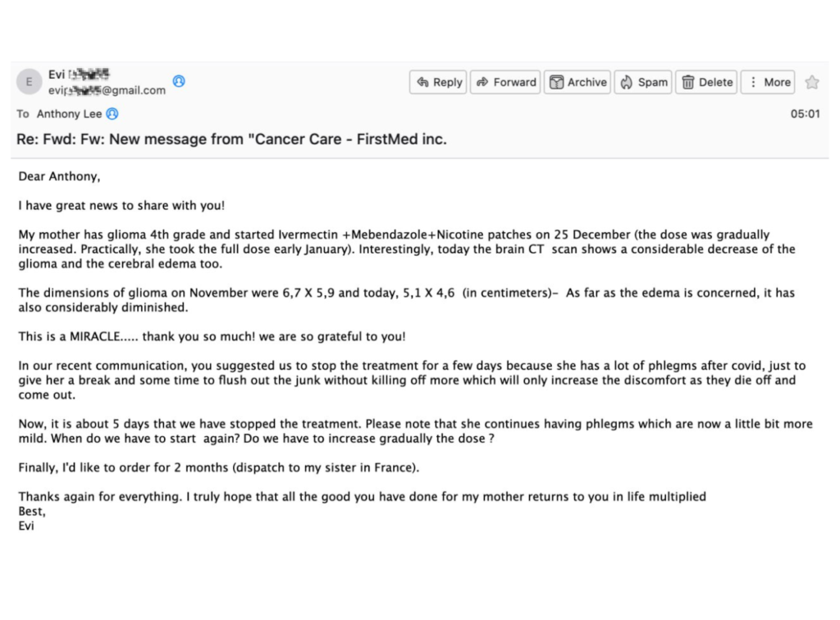Open the sender's address book contact icon
The height and width of the screenshot is (620, 840).
click(x=179, y=81)
